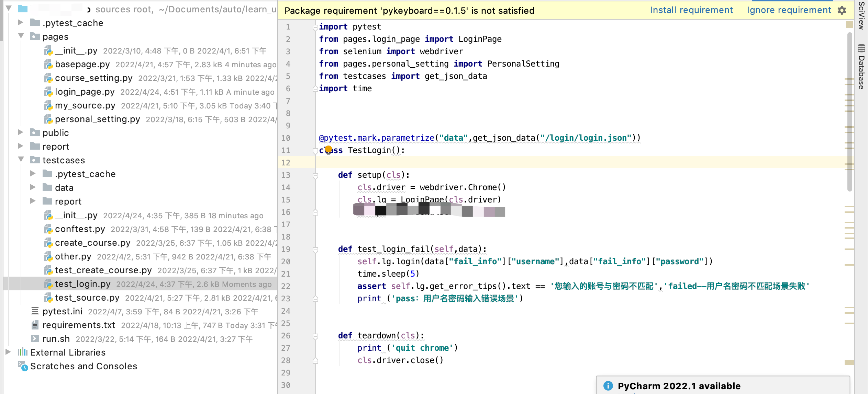Select test_login.py file in the project tree

[x=82, y=284]
